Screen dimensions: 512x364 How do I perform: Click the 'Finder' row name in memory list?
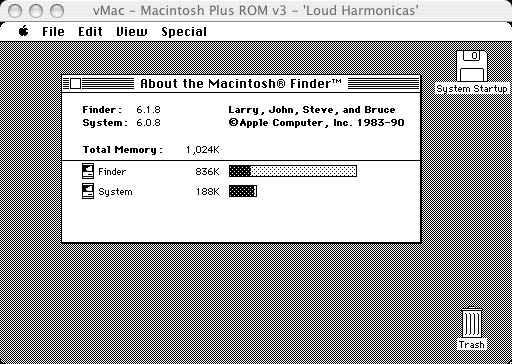point(112,172)
